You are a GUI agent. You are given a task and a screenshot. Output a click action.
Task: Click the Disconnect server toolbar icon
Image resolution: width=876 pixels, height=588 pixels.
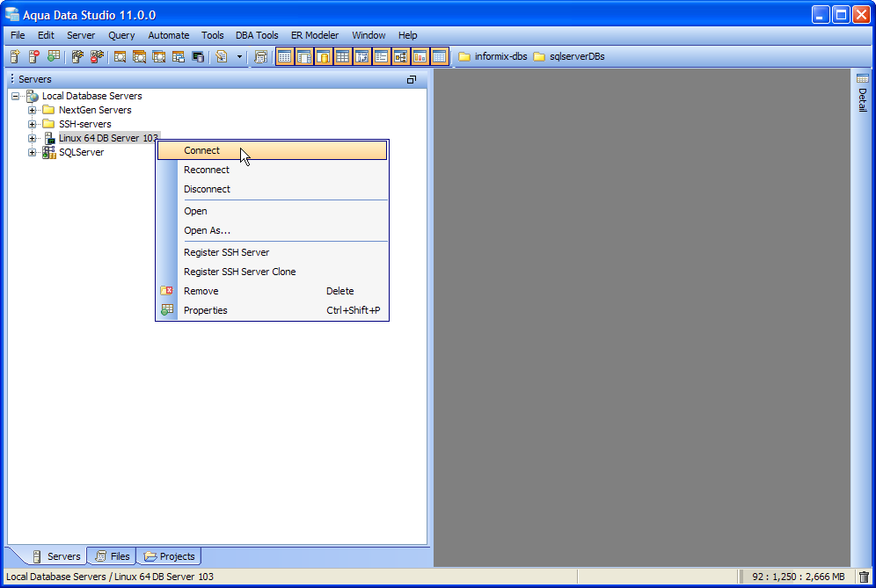pyautogui.click(x=98, y=56)
